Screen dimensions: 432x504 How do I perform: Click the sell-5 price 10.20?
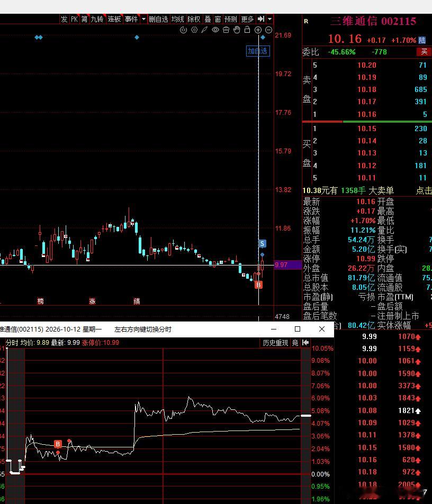point(367,65)
